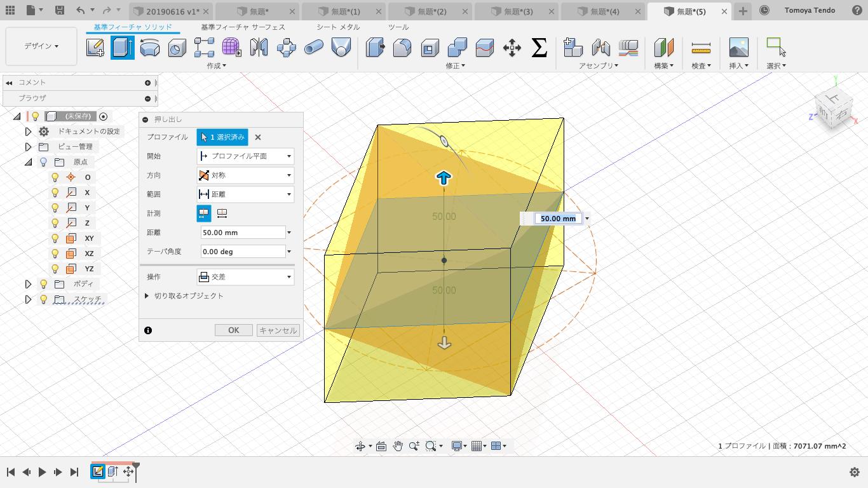Select the second 計測 direction toggle
This screenshot has width=868, height=488.
[x=221, y=213]
